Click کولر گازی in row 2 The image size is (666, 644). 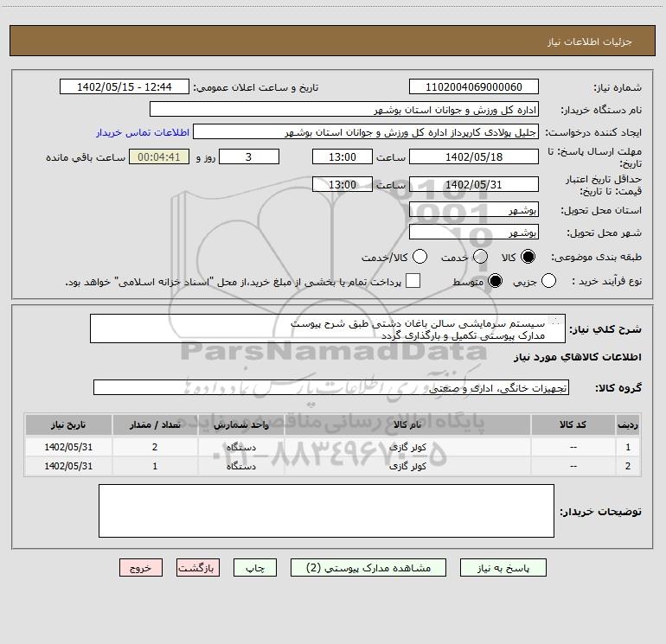coord(407,466)
